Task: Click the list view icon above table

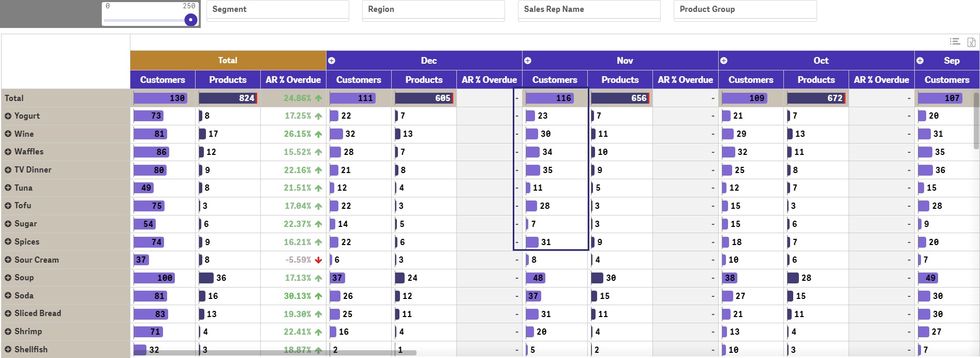Action: (x=955, y=41)
